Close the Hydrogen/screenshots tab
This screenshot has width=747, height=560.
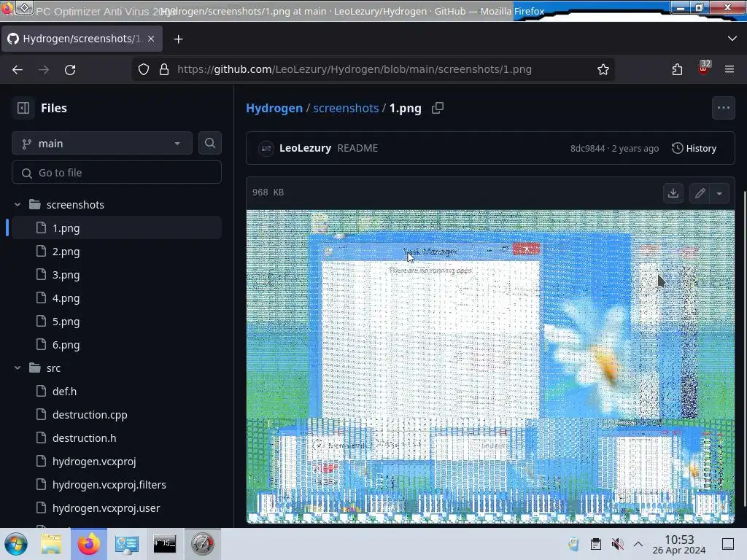tap(151, 39)
